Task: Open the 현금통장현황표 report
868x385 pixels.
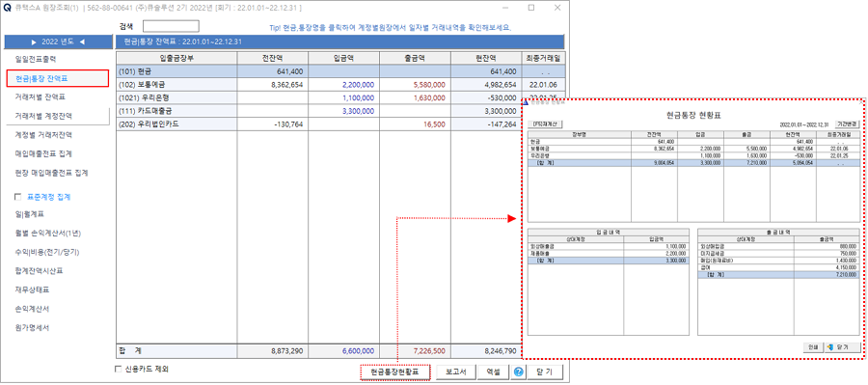Action: coord(395,371)
